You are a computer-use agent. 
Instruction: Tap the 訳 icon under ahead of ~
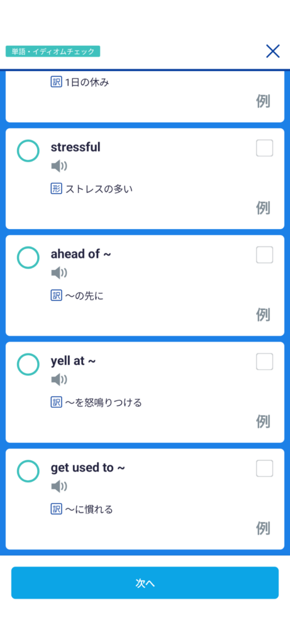56,296
